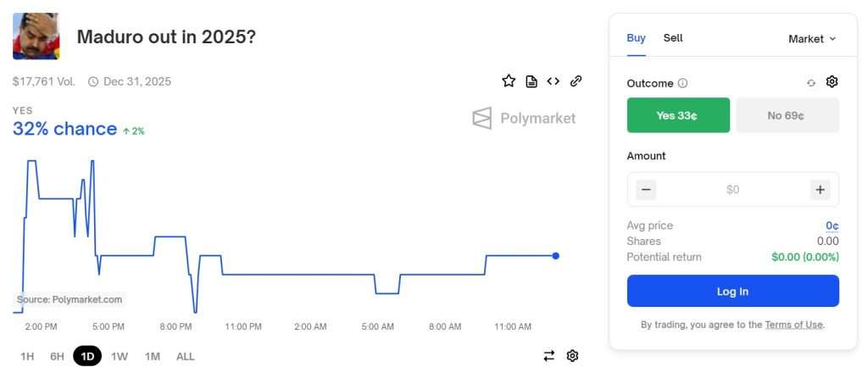This screenshot has width=868, height=373.
Task: Open the Terms of Use link
Action: 793,325
